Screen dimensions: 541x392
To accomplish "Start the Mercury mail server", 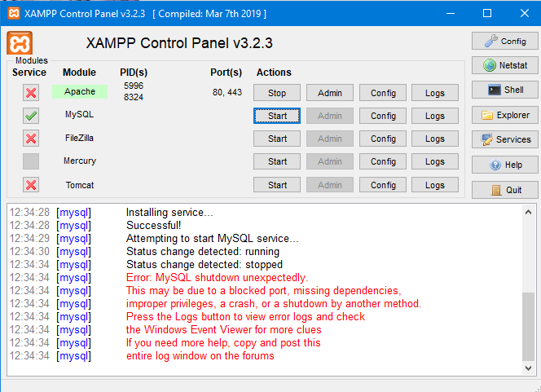I will coord(277,161).
